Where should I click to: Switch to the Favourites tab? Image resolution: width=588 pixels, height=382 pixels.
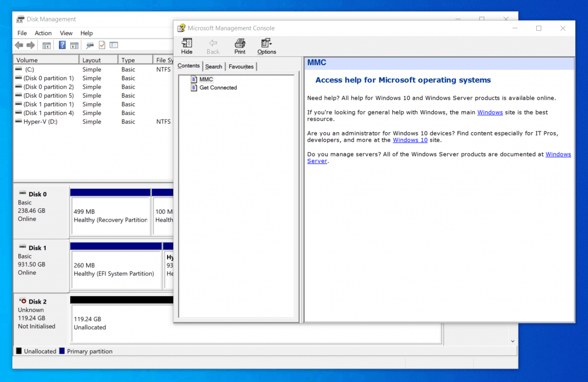click(241, 67)
